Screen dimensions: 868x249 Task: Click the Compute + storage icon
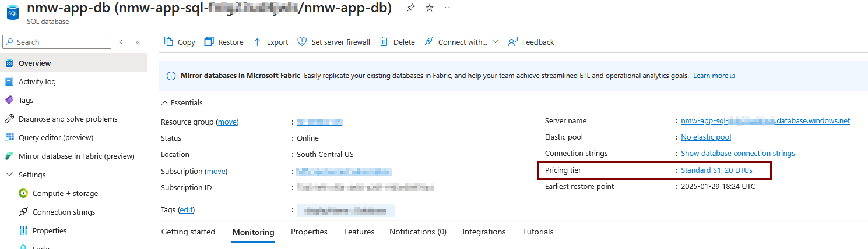tap(23, 193)
